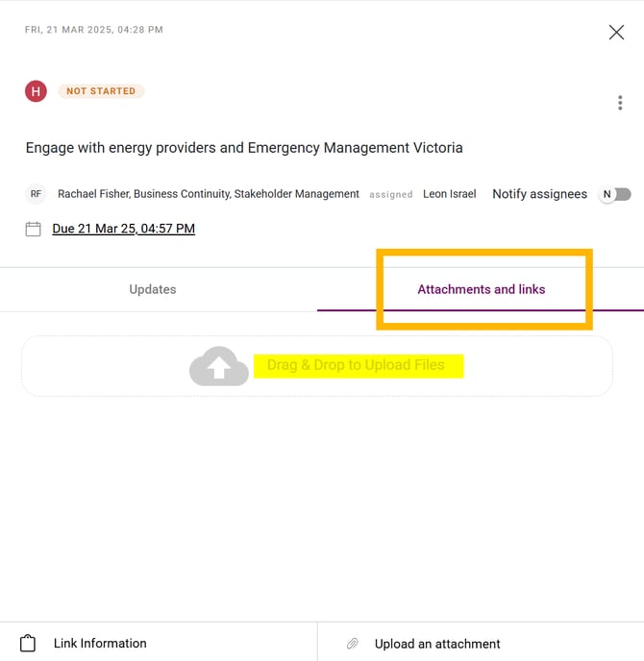Screen dimensions: 644x661
Task: Click the paperclip attachment icon
Action: 353,644
